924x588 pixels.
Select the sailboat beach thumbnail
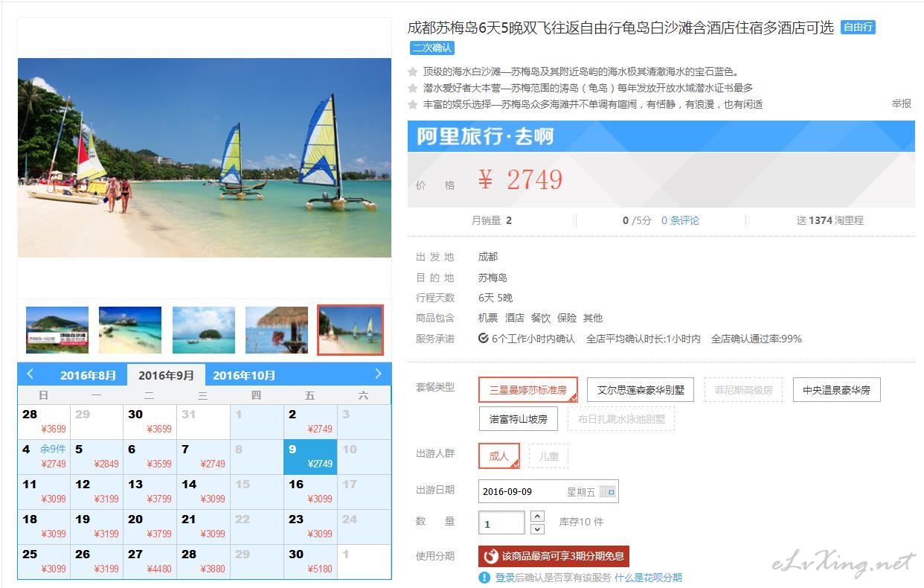point(350,330)
